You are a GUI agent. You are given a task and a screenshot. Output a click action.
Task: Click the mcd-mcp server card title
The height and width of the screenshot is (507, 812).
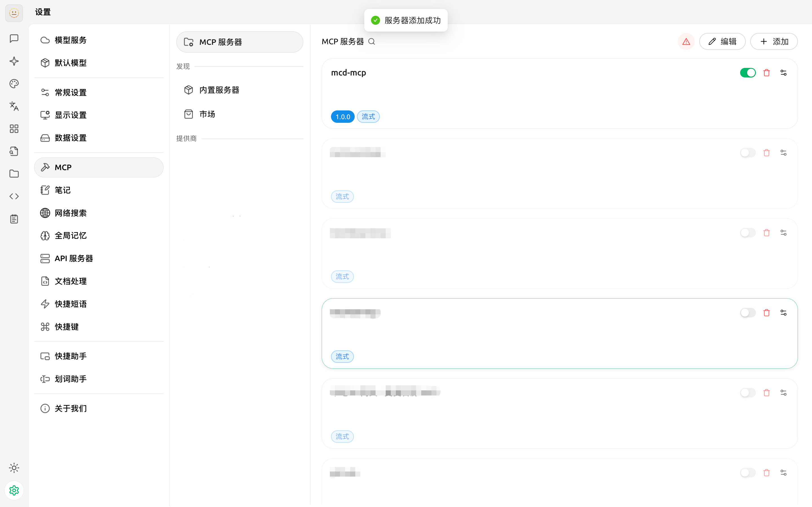(x=348, y=73)
